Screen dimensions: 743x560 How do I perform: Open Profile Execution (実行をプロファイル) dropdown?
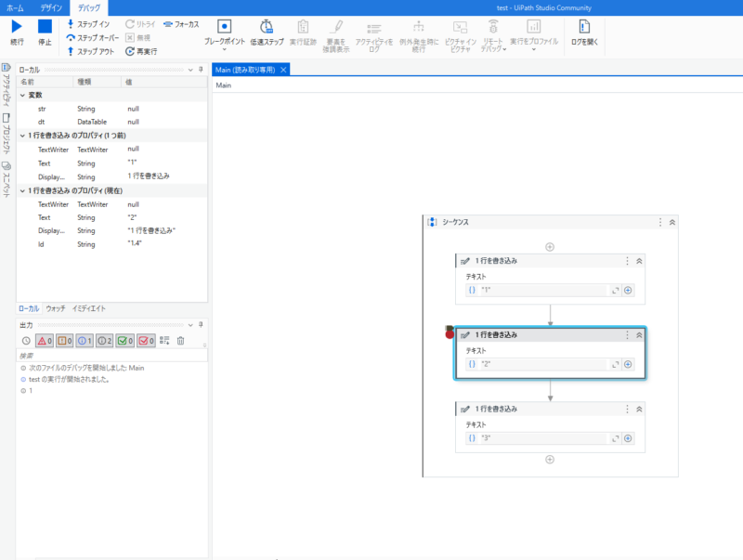click(534, 35)
